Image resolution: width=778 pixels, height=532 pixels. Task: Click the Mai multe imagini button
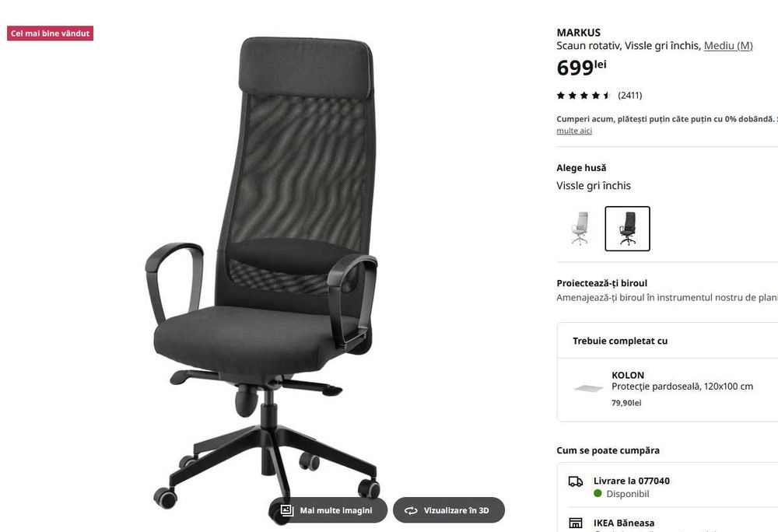click(328, 510)
